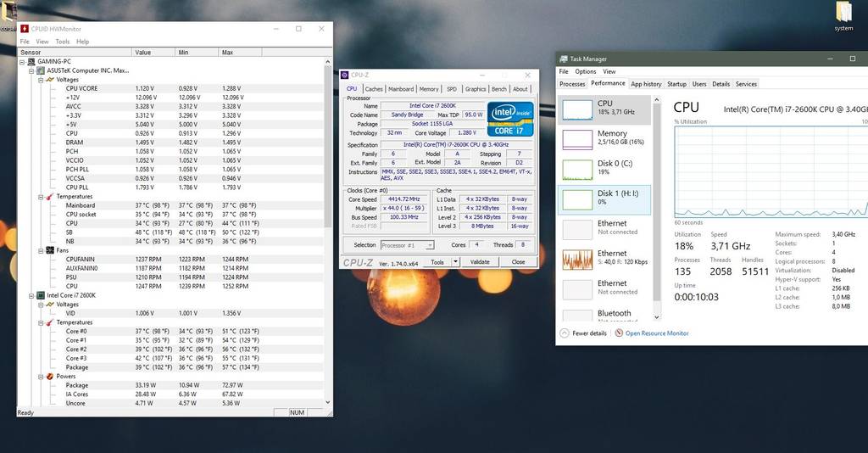Collapse the GAMING-PC tree node
Viewport: 868px width, 453px height.
coord(22,62)
